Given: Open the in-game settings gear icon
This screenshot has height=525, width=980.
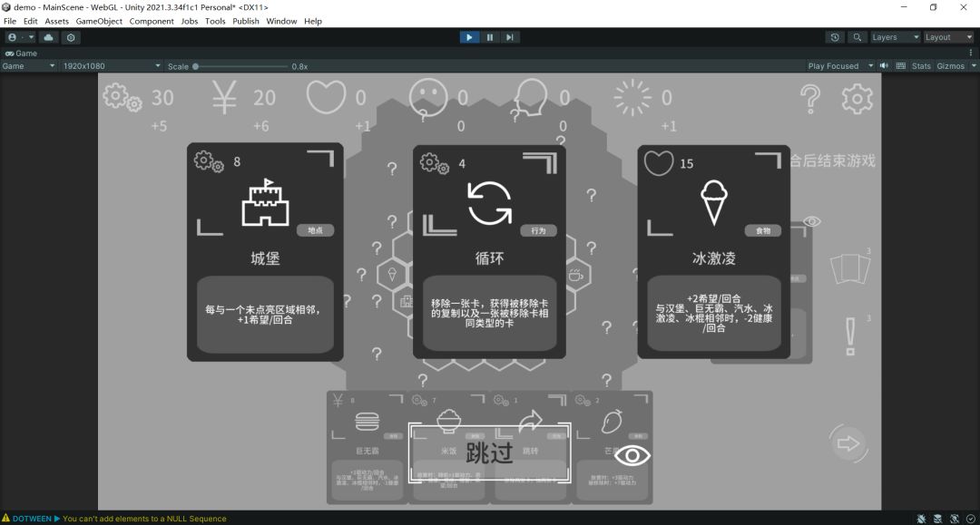Looking at the screenshot, I should [x=857, y=99].
